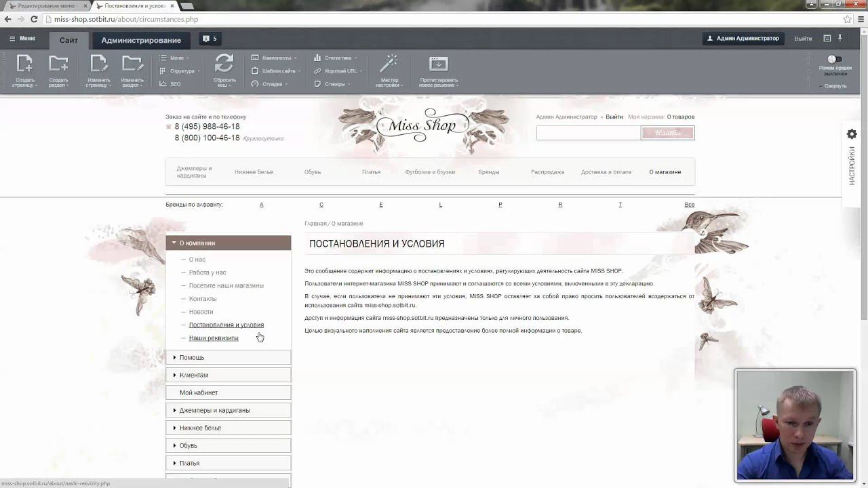The height and width of the screenshot is (488, 868).
Task: Click Выйти in the admin panel
Action: (x=803, y=39)
